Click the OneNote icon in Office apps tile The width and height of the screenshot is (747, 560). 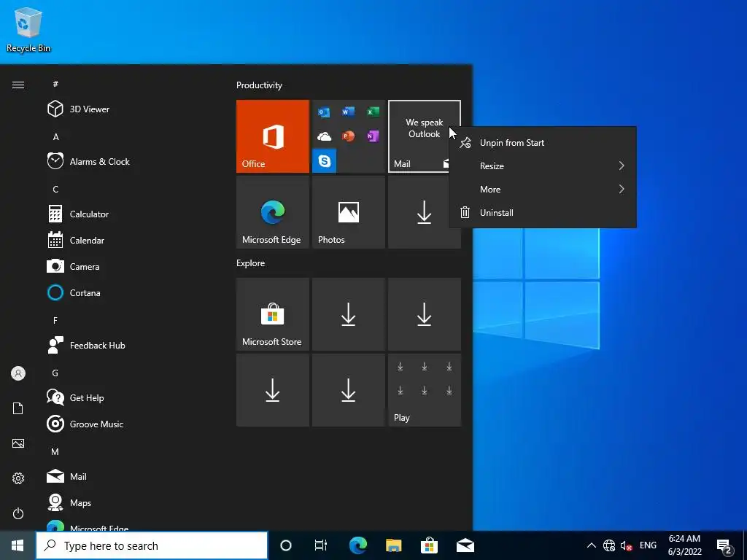tap(373, 136)
